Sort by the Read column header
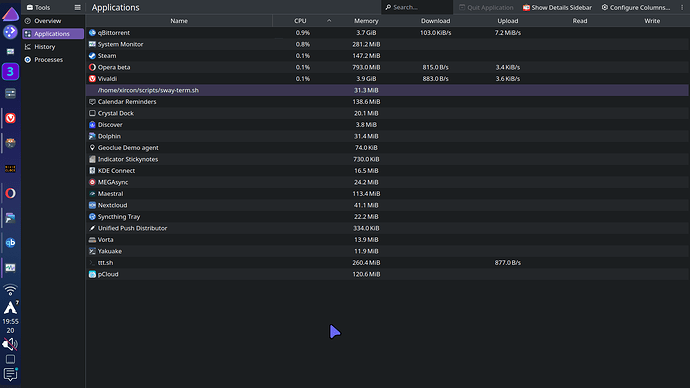The height and width of the screenshot is (388, 690). point(580,21)
